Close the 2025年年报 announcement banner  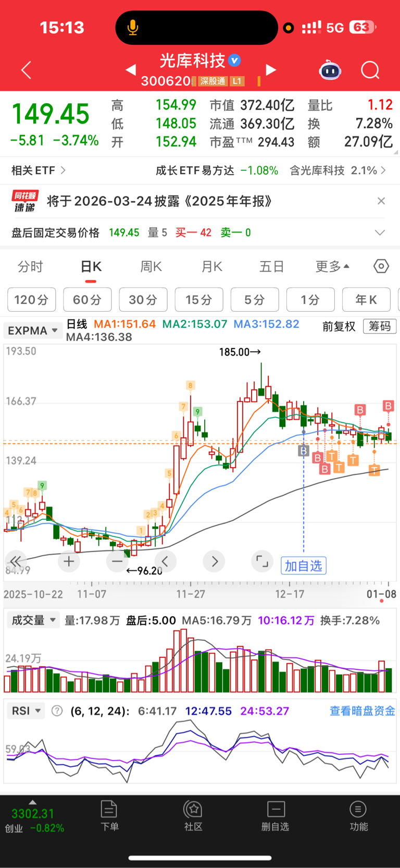click(381, 201)
